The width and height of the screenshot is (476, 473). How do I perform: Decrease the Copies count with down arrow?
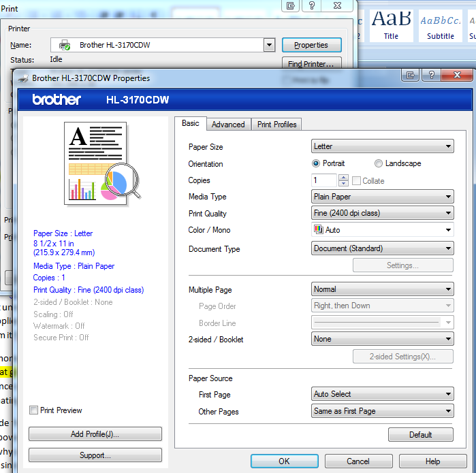point(343,183)
